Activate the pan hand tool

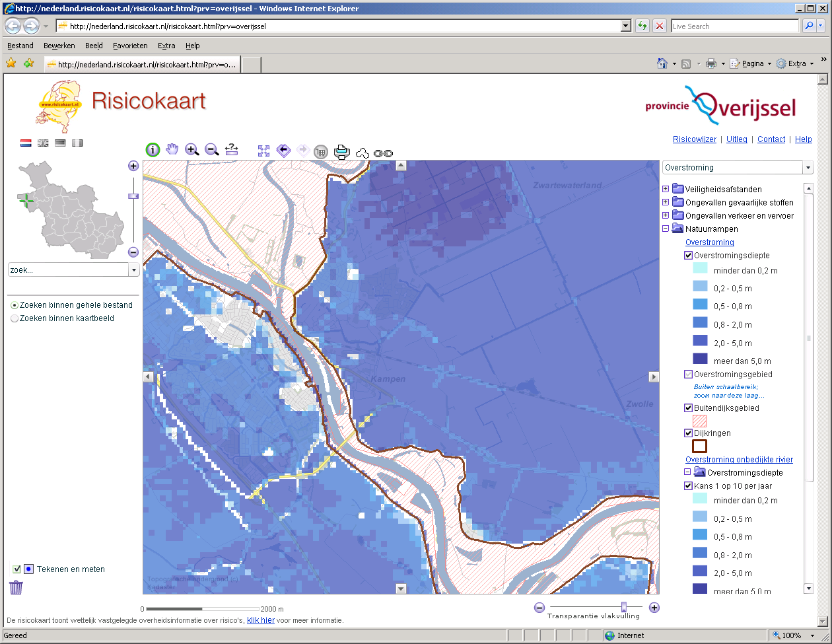(x=172, y=149)
